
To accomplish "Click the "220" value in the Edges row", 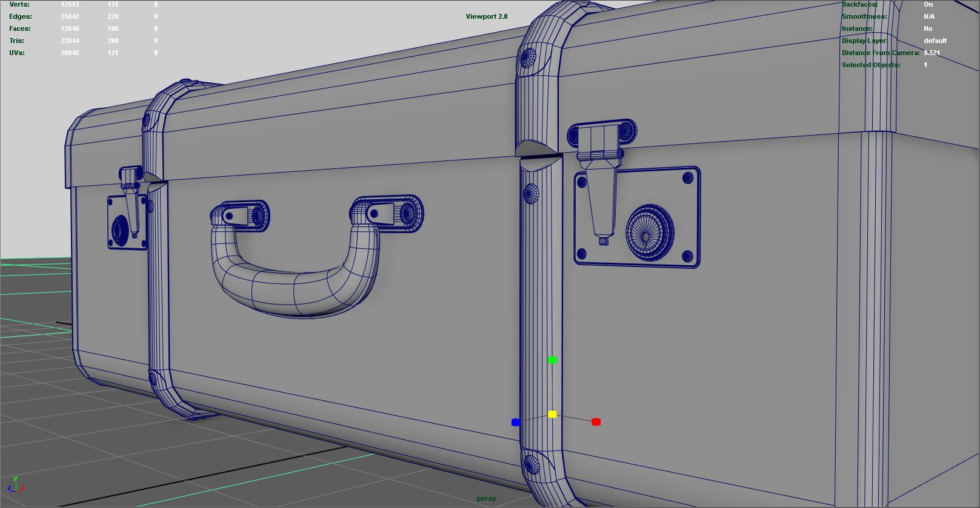I will pyautogui.click(x=113, y=16).
